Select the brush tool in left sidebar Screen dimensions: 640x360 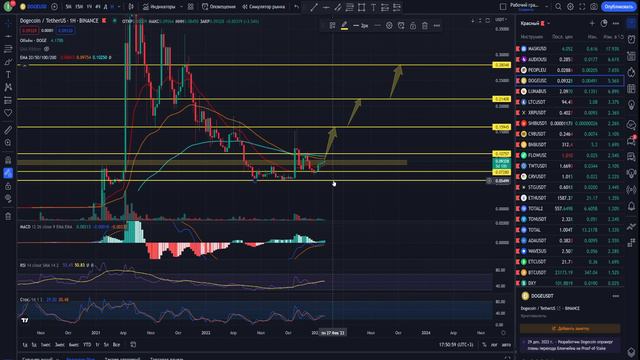click(x=8, y=62)
